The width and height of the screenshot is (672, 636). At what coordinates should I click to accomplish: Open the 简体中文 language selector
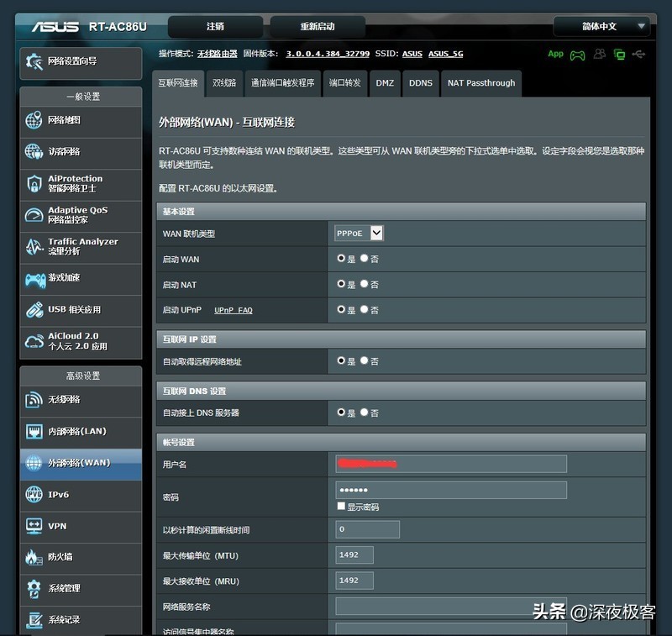pyautogui.click(x=601, y=26)
